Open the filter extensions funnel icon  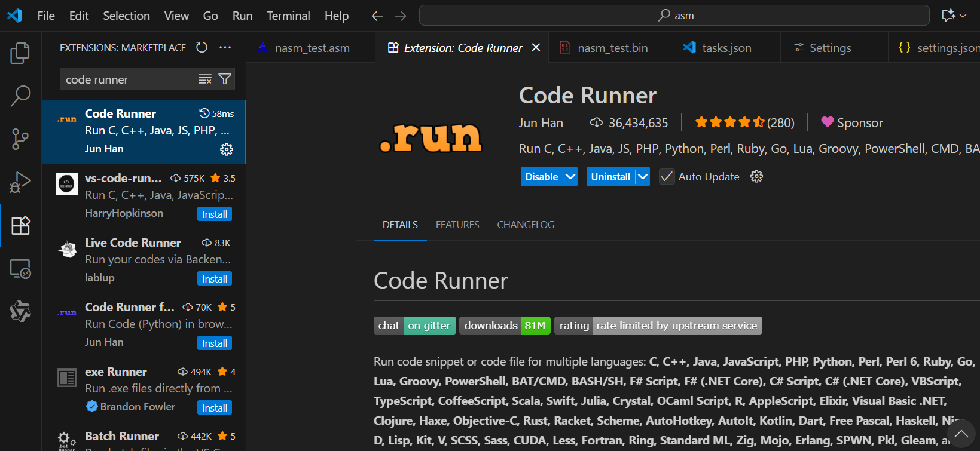225,79
